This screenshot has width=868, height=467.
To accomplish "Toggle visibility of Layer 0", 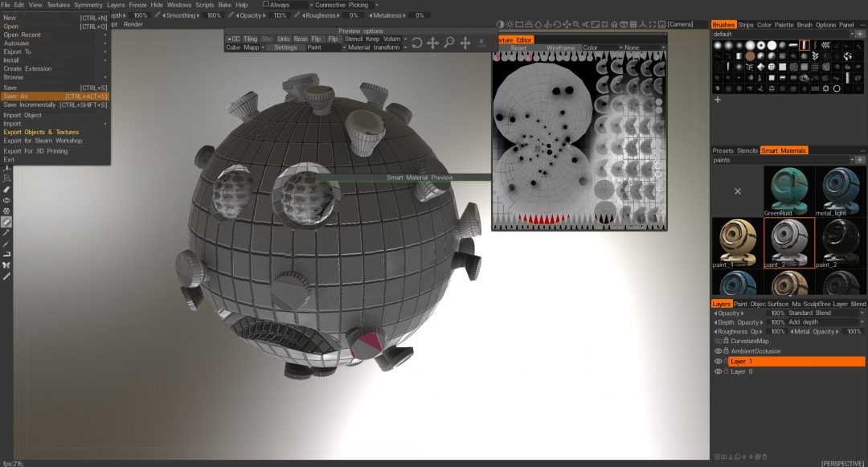I will point(718,372).
